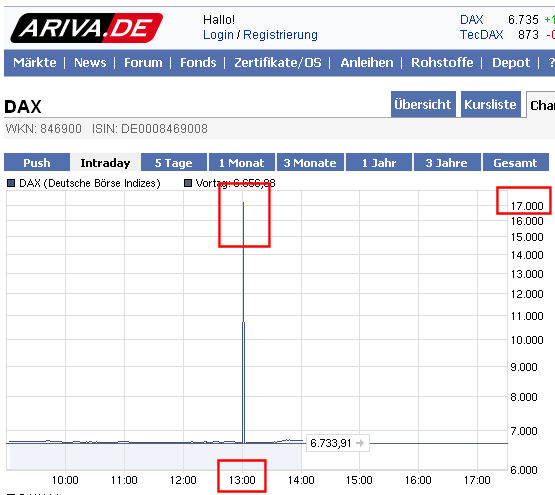Open the Depot menu
Image resolution: width=555 pixels, height=495 pixels.
(x=511, y=63)
